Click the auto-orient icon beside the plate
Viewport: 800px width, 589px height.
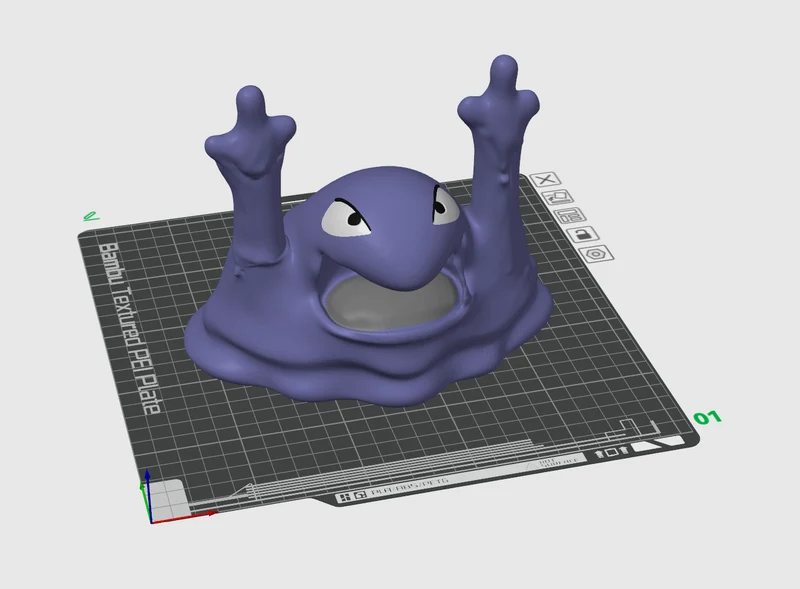pos(558,197)
